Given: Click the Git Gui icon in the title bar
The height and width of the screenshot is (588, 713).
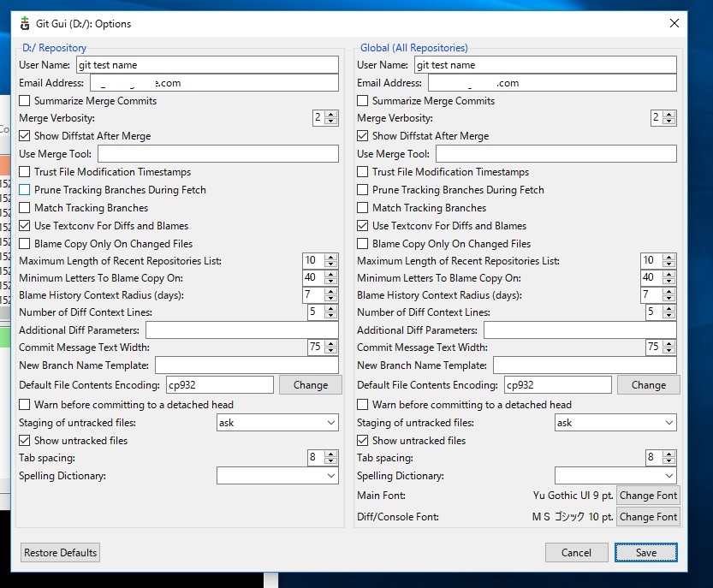Looking at the screenshot, I should point(25,23).
